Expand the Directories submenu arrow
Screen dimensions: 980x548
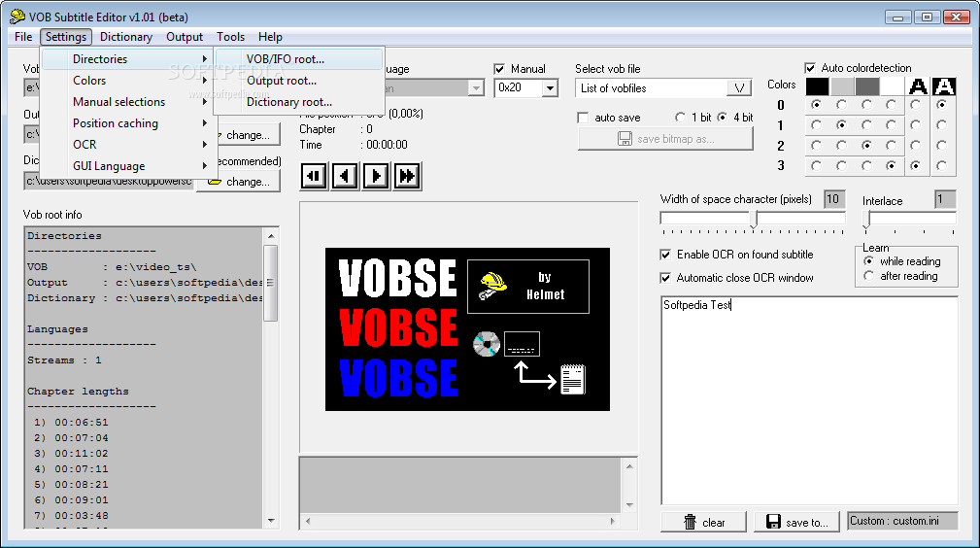204,59
